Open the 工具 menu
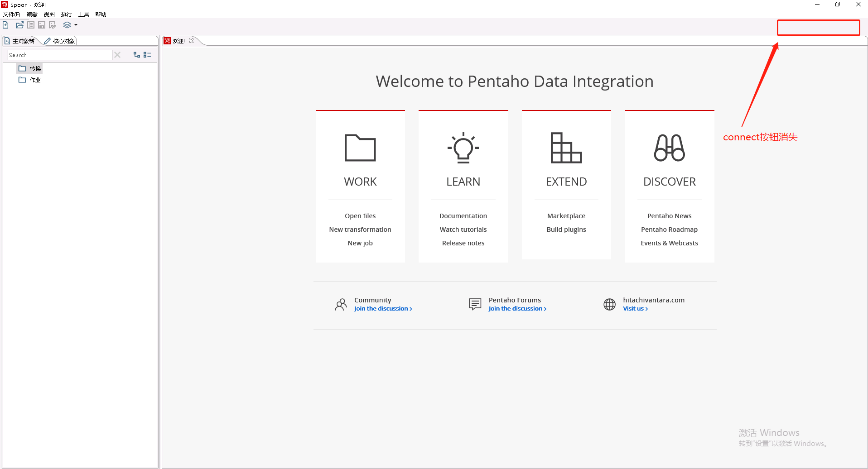This screenshot has height=469, width=868. [x=84, y=14]
